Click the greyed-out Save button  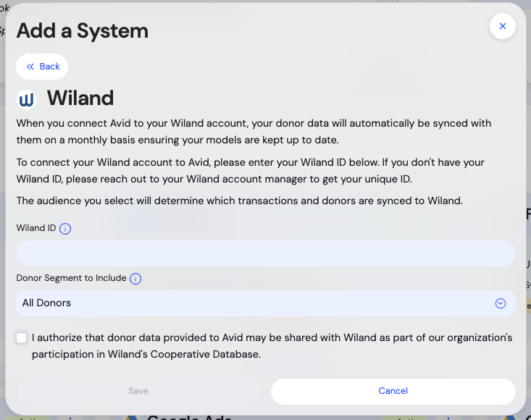pyautogui.click(x=138, y=391)
